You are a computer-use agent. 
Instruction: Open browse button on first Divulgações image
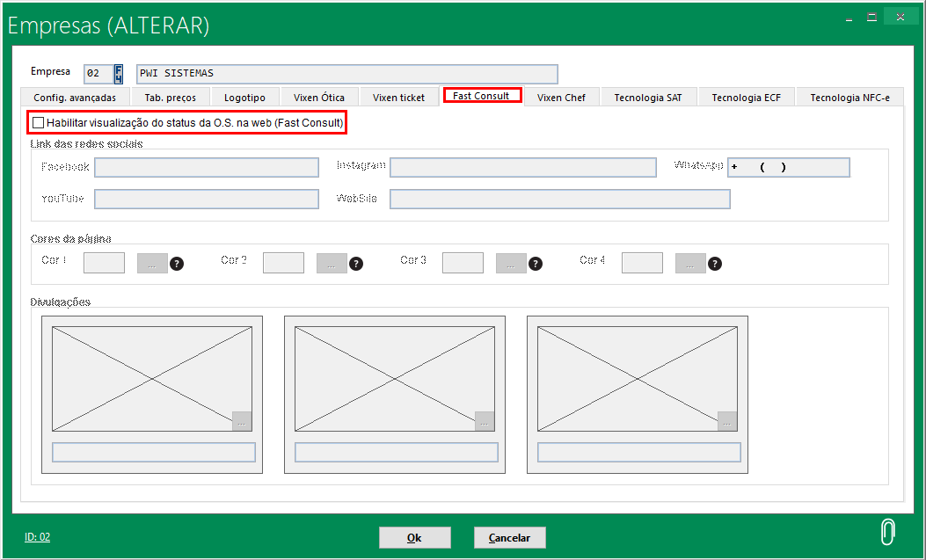click(x=242, y=421)
